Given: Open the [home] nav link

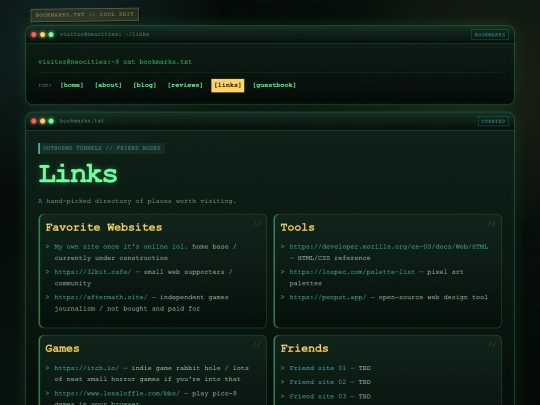Looking at the screenshot, I should coord(72,85).
